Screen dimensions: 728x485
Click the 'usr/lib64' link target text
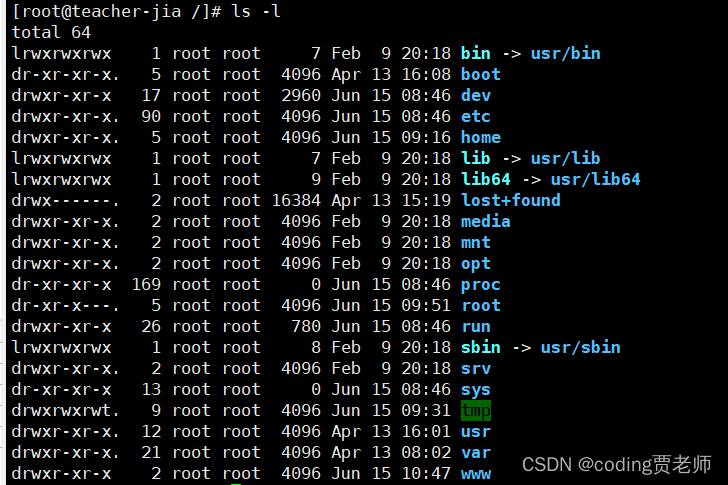(596, 179)
